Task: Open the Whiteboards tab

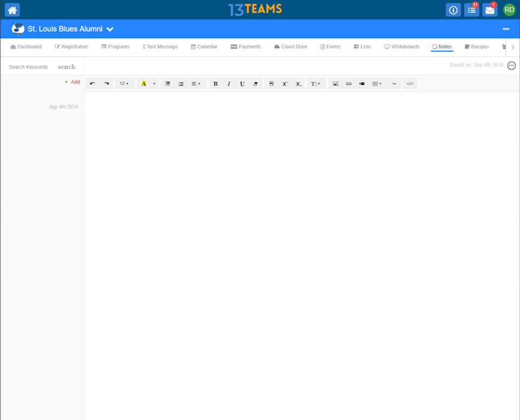Action: (401, 47)
